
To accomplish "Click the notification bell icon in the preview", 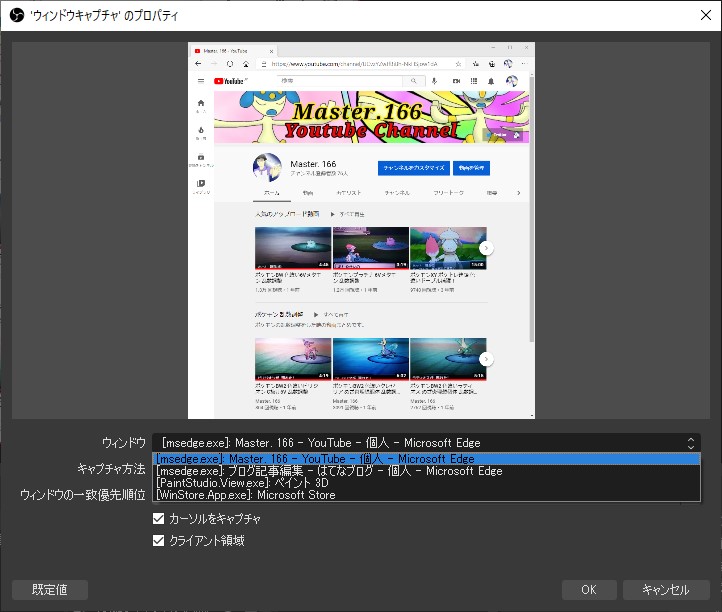I will pos(491,81).
